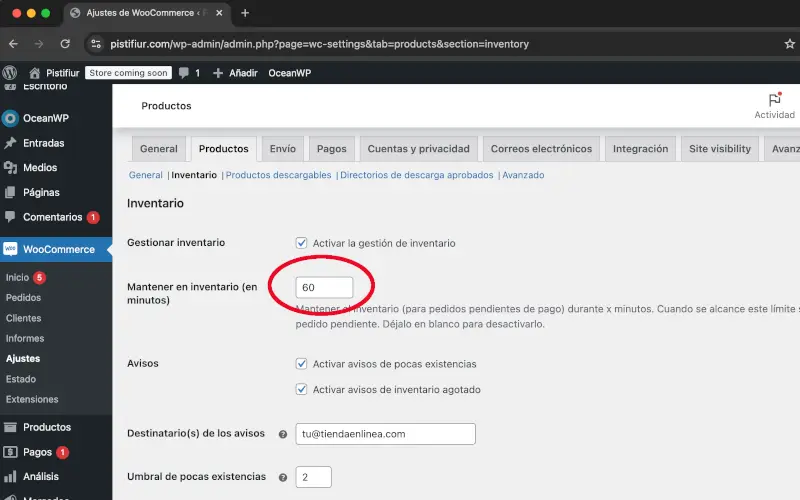Switch to the Envío settings tab
This screenshot has height=500, width=800.
coord(282,149)
